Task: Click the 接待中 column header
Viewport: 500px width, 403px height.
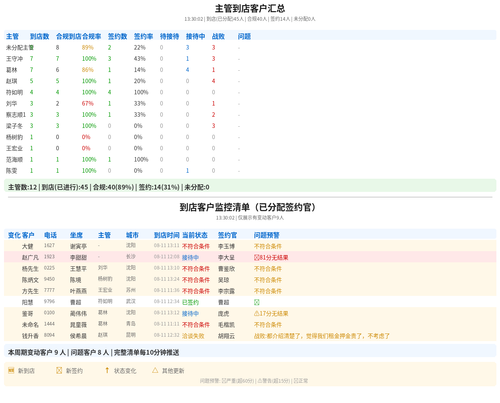Action: click(195, 36)
